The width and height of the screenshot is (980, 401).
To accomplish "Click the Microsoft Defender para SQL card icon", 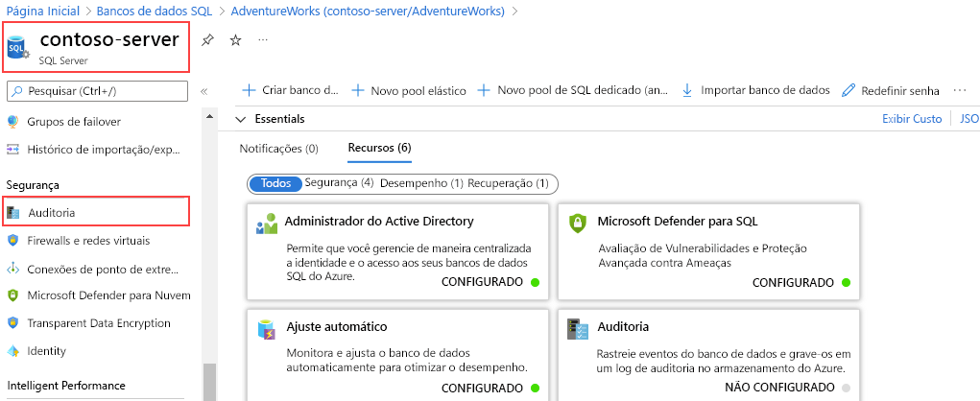I will 578,224.
